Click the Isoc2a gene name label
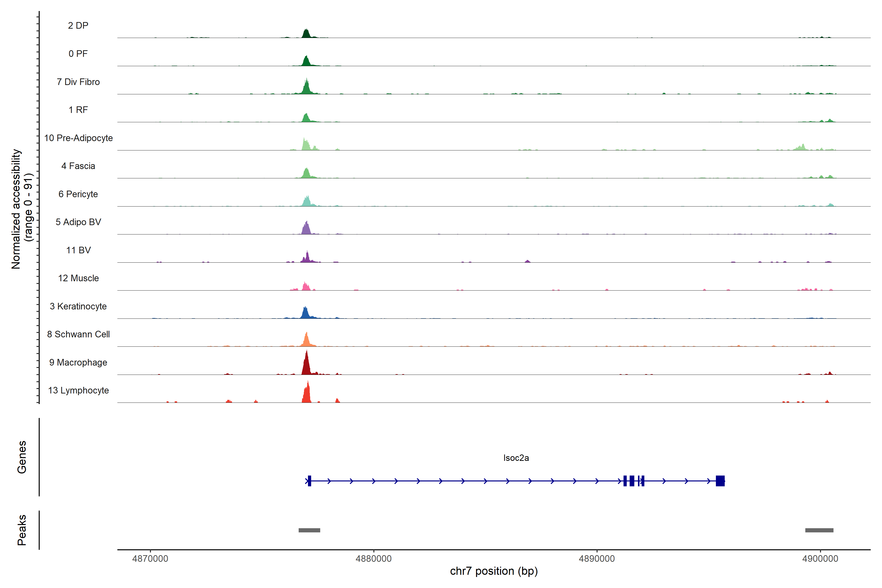This screenshot has height=588, width=882. tap(516, 458)
